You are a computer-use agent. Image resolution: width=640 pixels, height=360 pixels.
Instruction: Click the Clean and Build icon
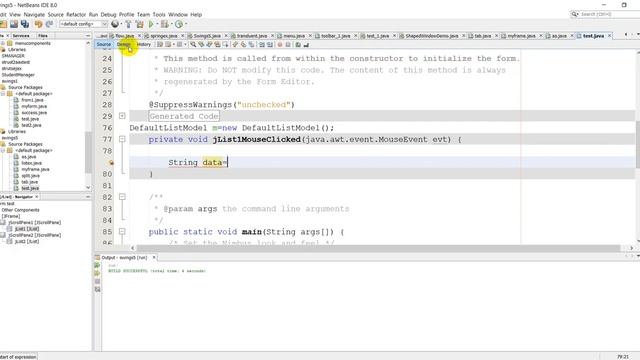[140, 24]
